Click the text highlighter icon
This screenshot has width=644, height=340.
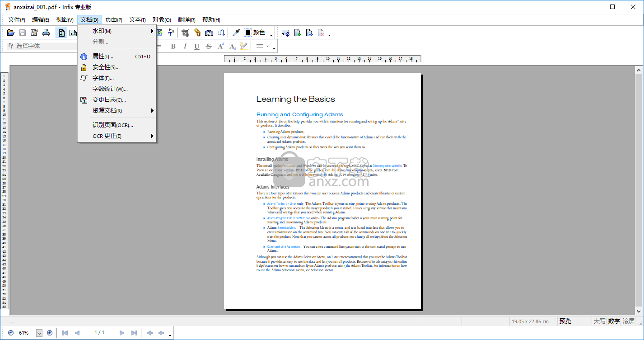click(x=244, y=46)
